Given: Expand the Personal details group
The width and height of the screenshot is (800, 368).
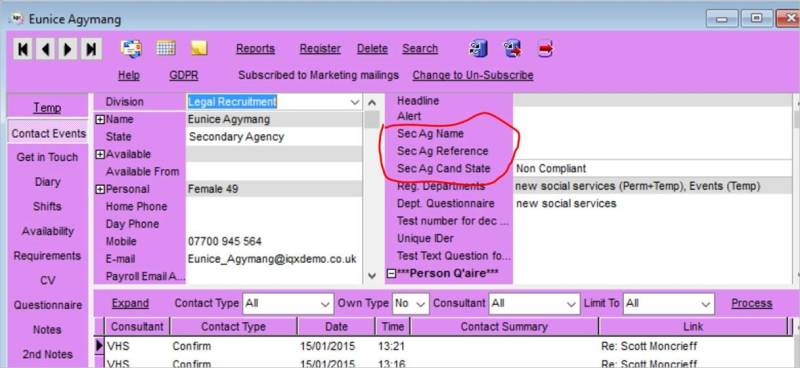Looking at the screenshot, I should [x=101, y=189].
